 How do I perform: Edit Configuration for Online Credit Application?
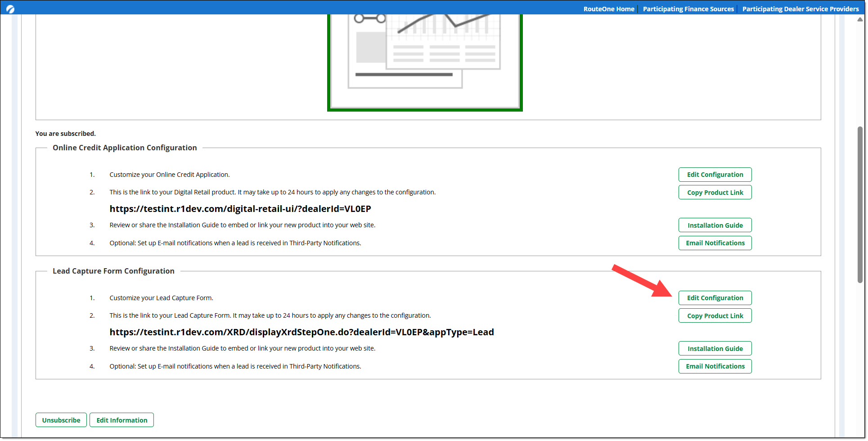click(715, 175)
